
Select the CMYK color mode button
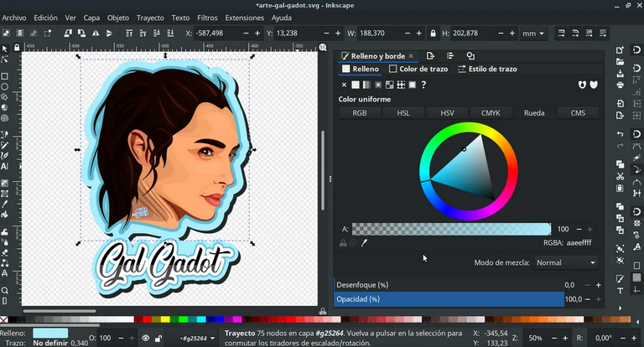[x=491, y=113]
